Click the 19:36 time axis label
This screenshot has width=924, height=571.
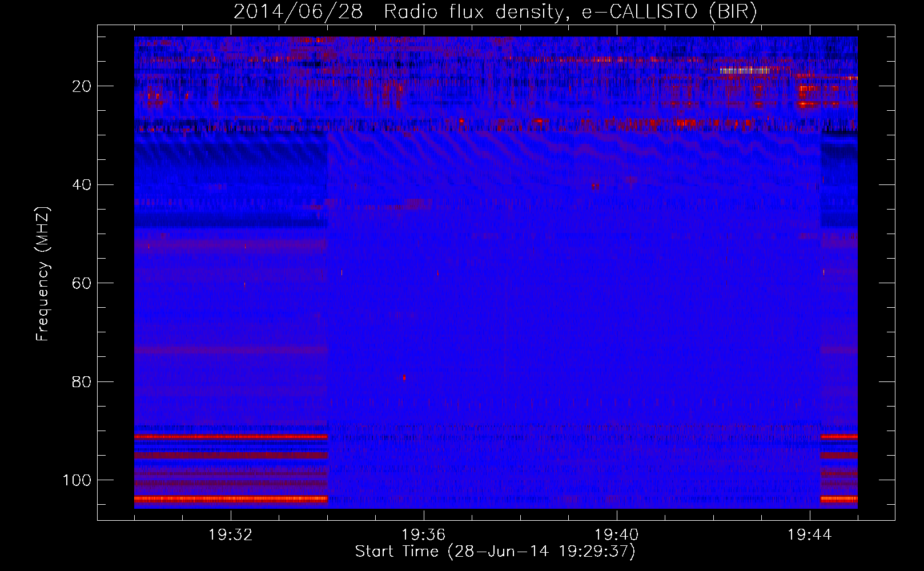click(x=423, y=535)
